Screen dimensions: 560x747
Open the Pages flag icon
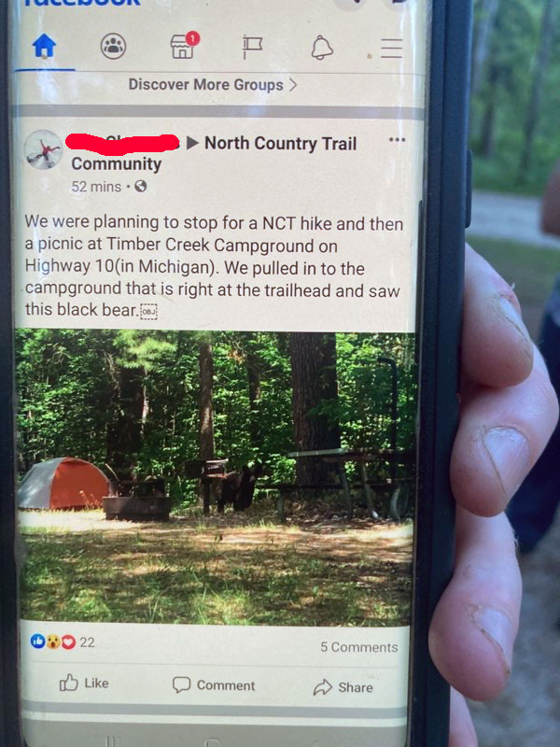click(x=252, y=48)
